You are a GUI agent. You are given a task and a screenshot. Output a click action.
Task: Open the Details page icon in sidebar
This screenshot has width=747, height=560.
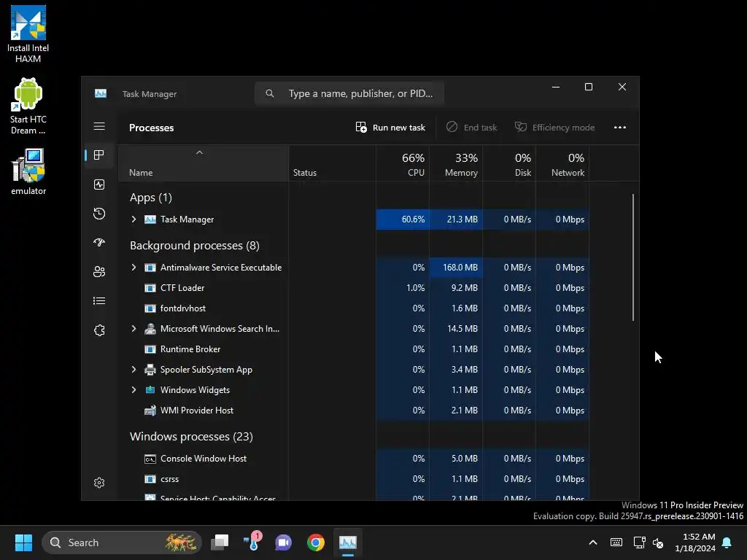pyautogui.click(x=99, y=301)
